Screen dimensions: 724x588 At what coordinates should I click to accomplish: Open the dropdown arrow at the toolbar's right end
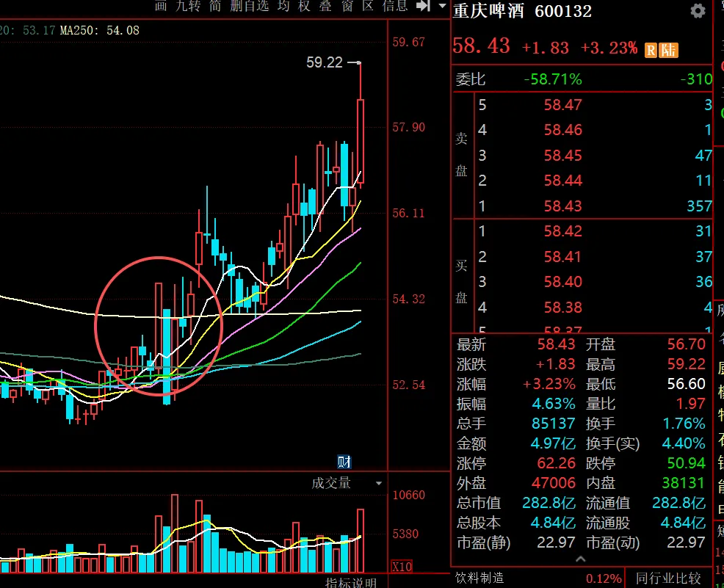click(442, 6)
